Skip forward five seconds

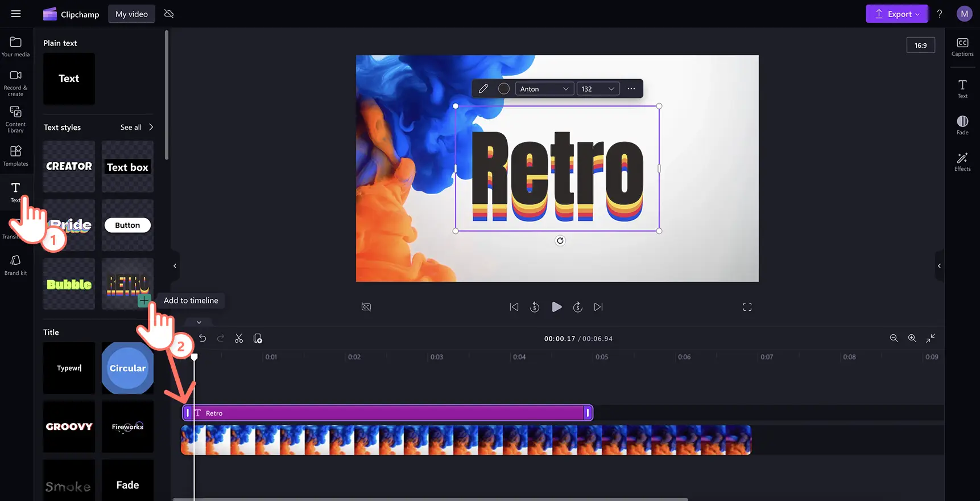click(x=577, y=307)
